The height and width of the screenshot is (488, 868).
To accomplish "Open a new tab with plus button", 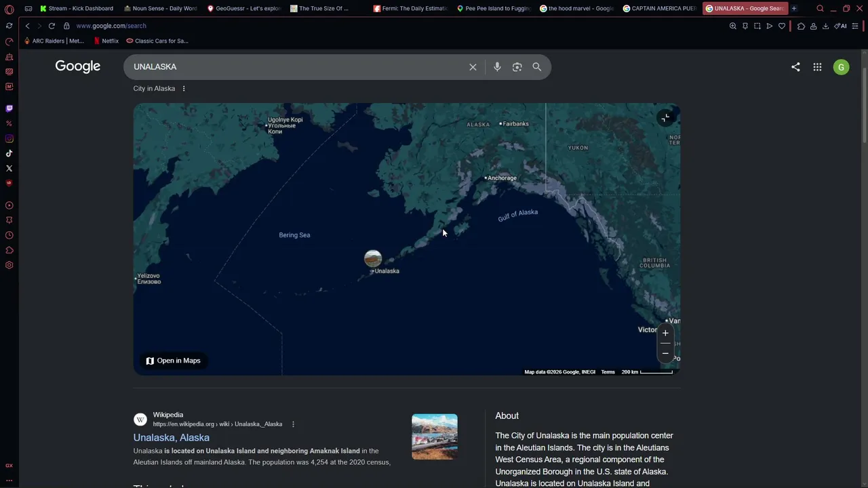I will click(794, 9).
